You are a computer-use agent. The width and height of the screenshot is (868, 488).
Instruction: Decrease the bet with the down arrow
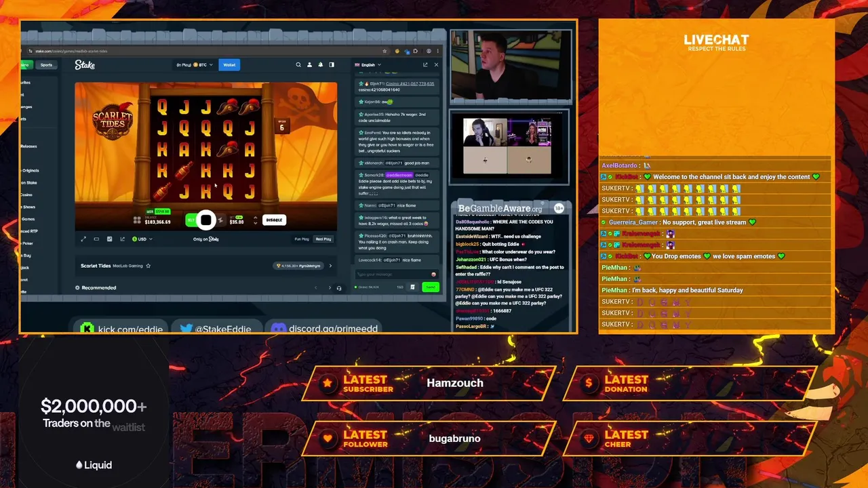[x=255, y=222]
